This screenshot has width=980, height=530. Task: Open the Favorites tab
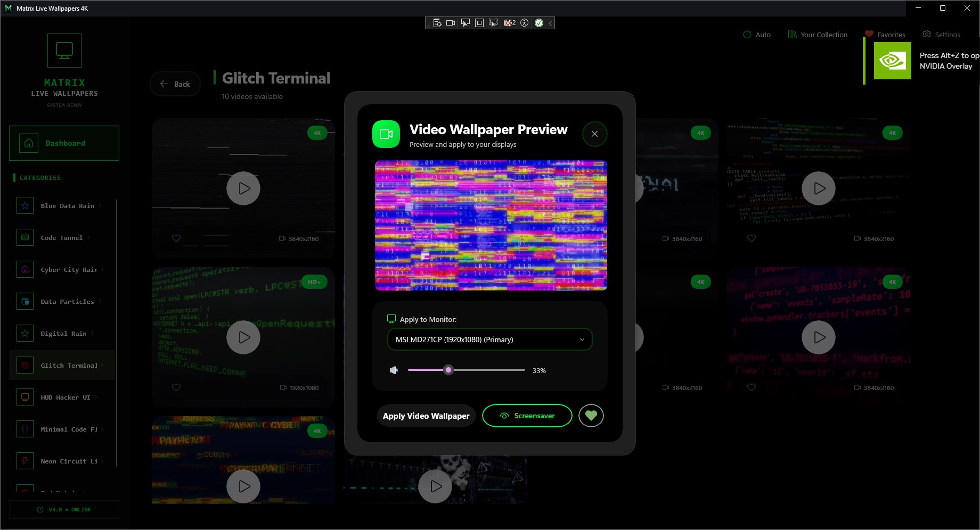tap(885, 35)
